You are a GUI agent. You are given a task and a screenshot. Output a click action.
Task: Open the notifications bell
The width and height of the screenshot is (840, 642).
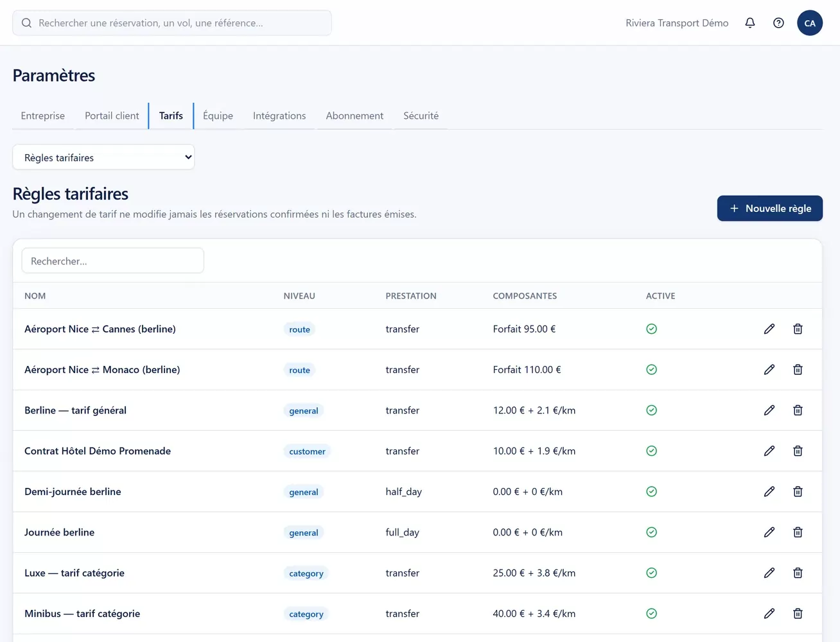pos(749,23)
